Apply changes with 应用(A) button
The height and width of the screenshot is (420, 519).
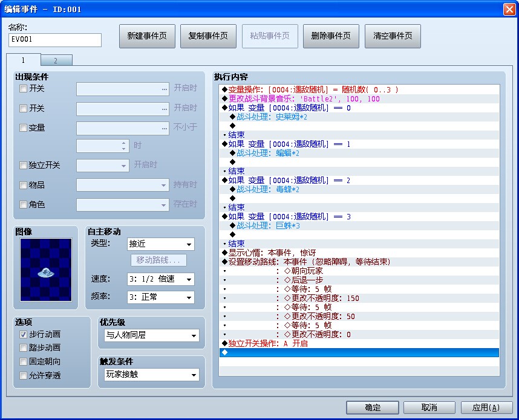tap(486, 407)
